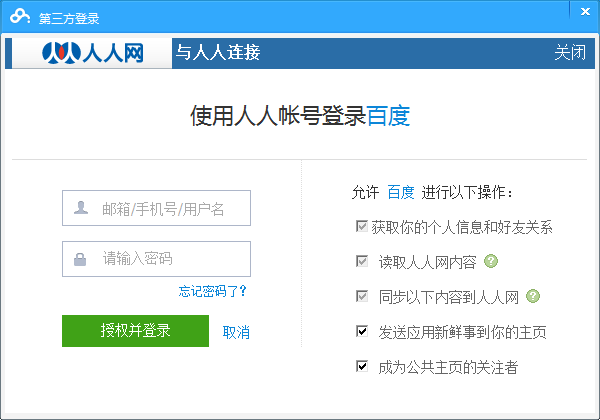This screenshot has height=420, width=600.
Task: Toggle 获取你的个人信息和好友关系 checkbox
Action: (362, 226)
